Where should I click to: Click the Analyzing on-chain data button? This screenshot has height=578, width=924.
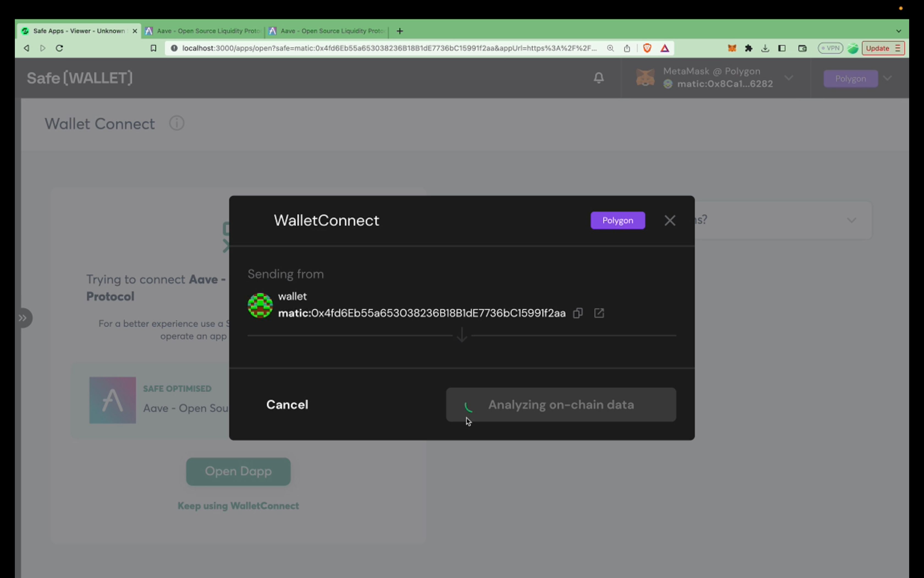tap(561, 404)
